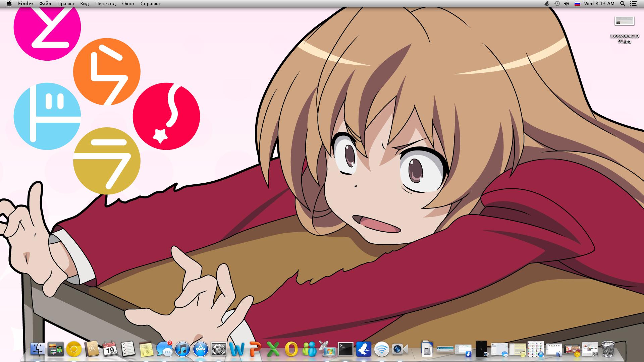Open iTunes from the dock
Viewport: 644px width, 362px height.
click(x=182, y=350)
